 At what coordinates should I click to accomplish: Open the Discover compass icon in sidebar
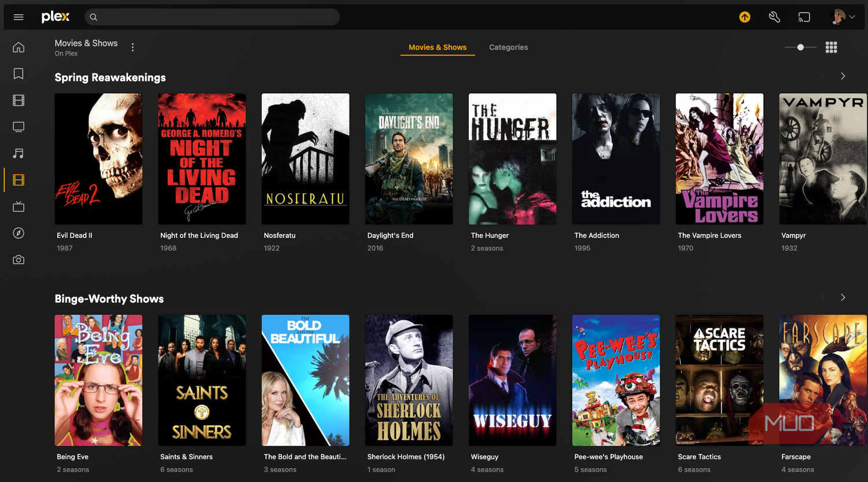[19, 233]
